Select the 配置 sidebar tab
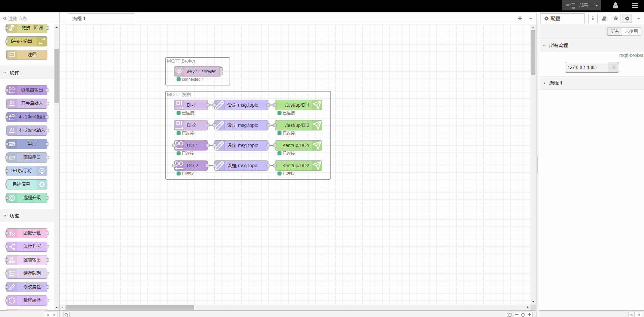 tap(562, 19)
